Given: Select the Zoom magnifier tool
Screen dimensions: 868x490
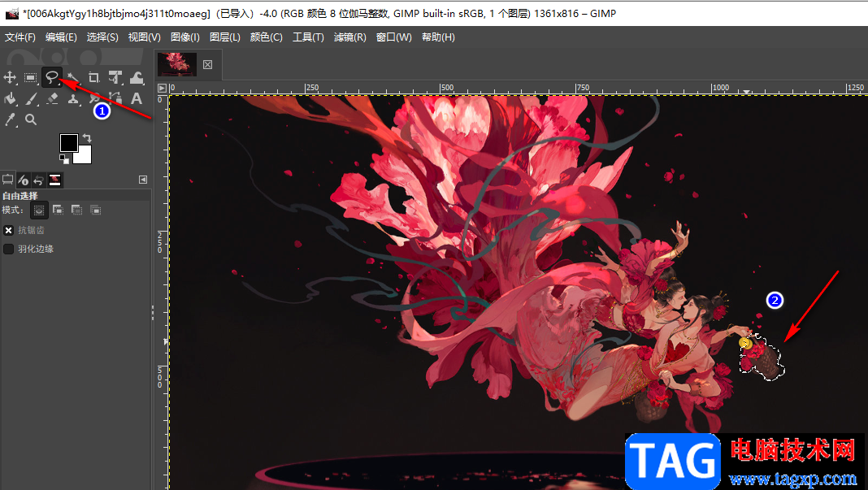Looking at the screenshot, I should [30, 119].
